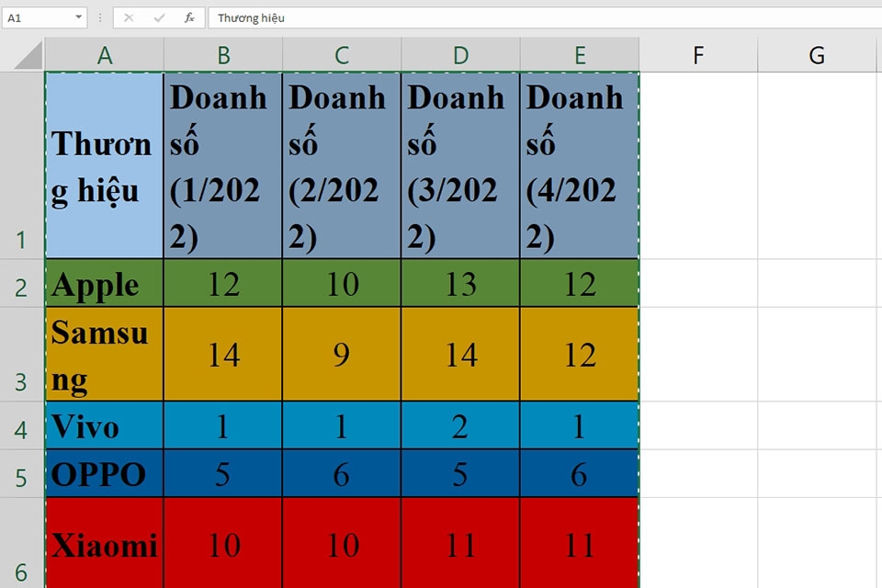The height and width of the screenshot is (588, 882).
Task: Click the Doanh số (4/2022) header cell
Action: pyautogui.click(x=580, y=165)
